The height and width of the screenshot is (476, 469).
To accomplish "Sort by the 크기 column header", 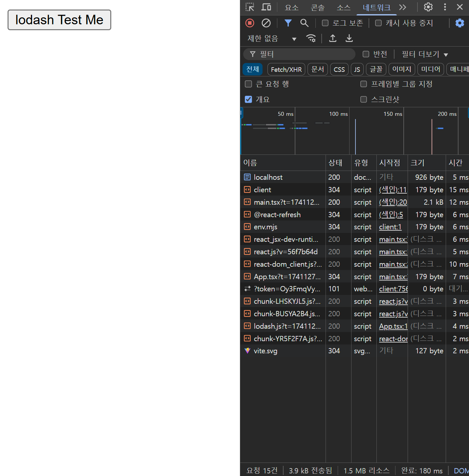I will pos(426,163).
